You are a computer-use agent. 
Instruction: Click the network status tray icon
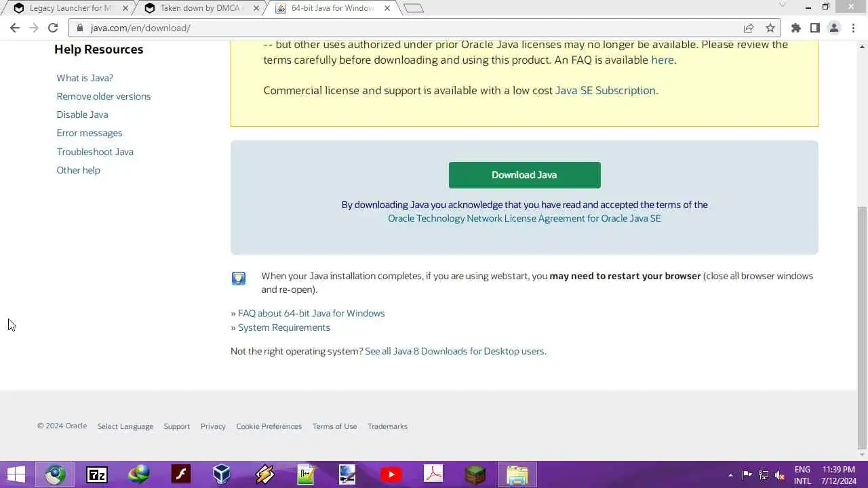tap(764, 475)
